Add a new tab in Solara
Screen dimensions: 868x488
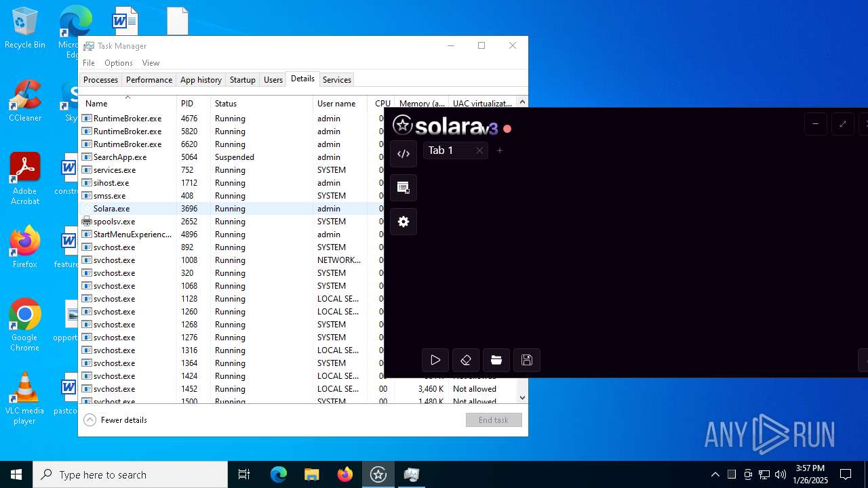pyautogui.click(x=500, y=150)
